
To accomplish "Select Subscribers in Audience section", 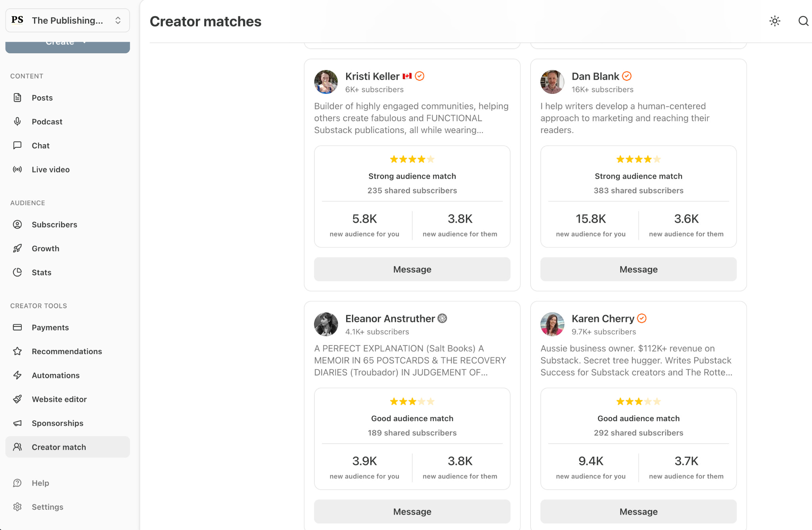I will click(x=68, y=225).
